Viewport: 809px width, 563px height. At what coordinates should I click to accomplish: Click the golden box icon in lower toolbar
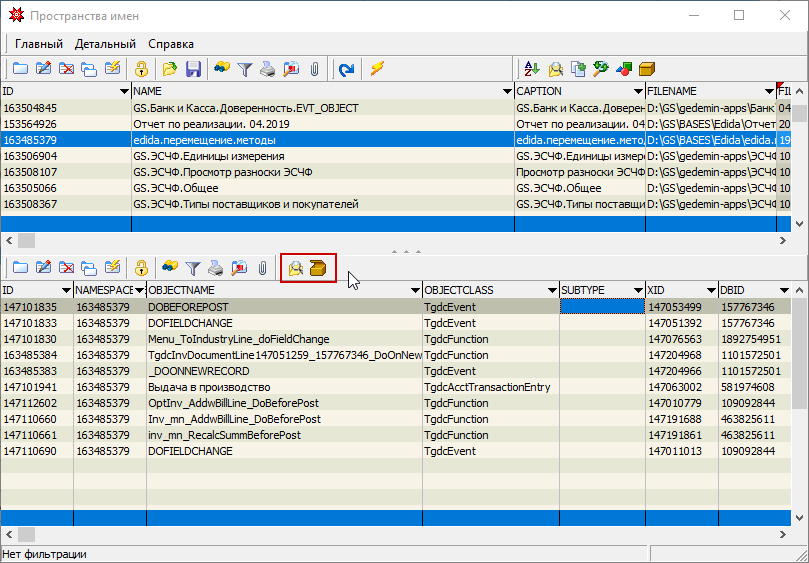coord(319,268)
